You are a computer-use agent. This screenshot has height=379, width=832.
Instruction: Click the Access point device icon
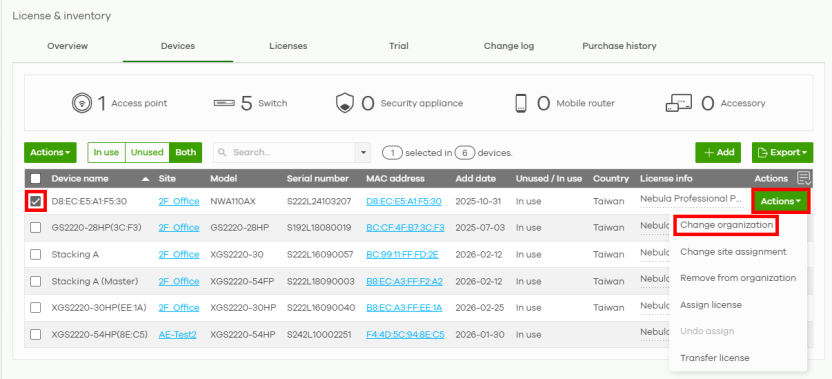(82, 103)
